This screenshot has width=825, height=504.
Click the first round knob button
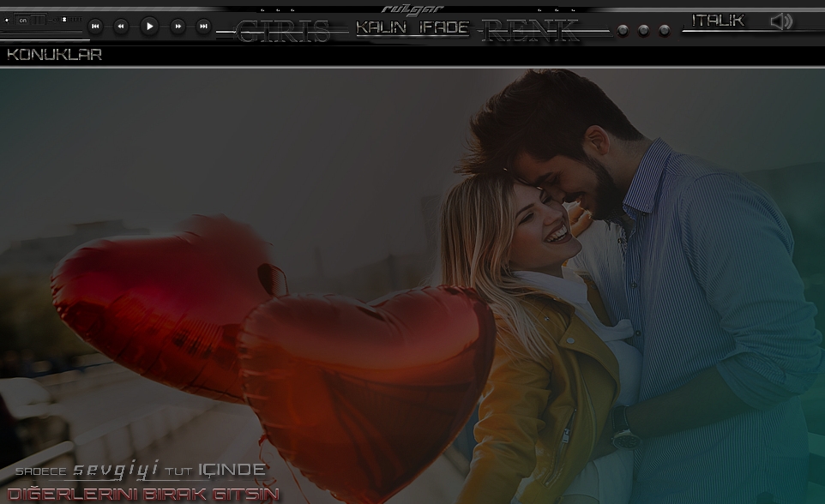623,31
